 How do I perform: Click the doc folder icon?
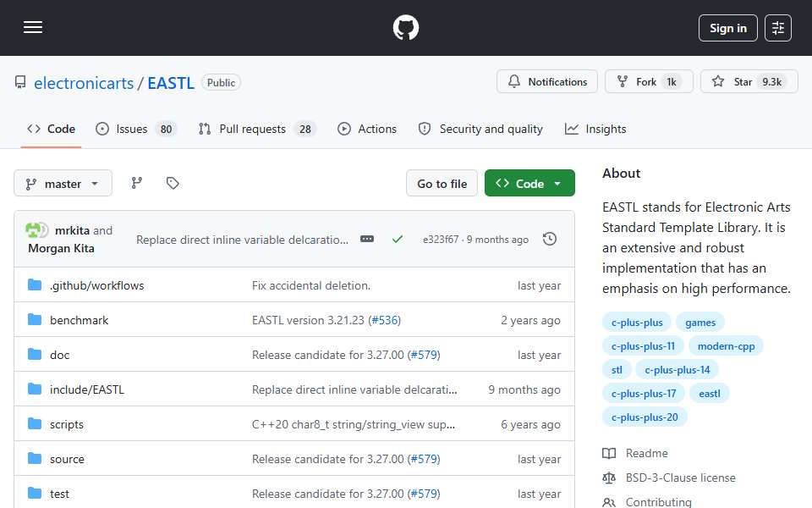[x=35, y=354]
